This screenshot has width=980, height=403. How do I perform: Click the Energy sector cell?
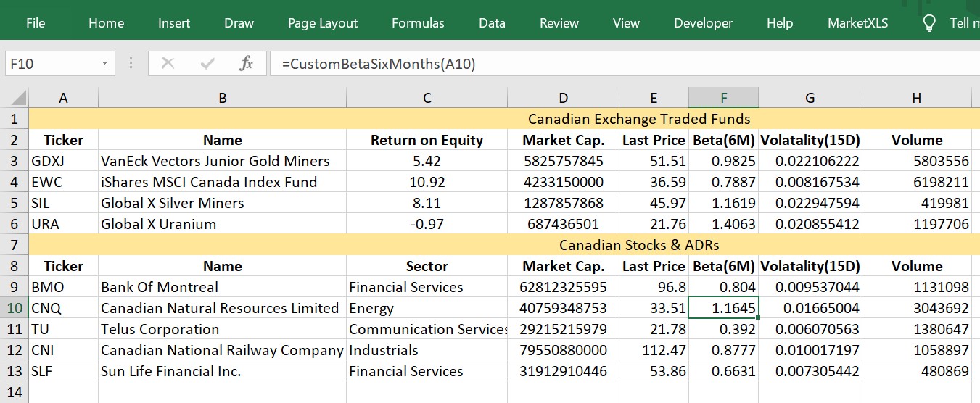(427, 308)
